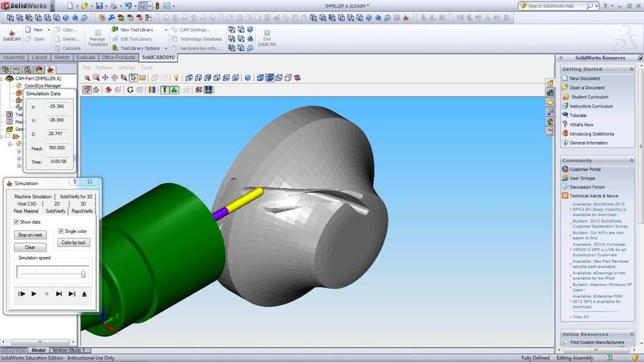This screenshot has width=644, height=362.
Task: Click the New Document link
Action: 584,79
